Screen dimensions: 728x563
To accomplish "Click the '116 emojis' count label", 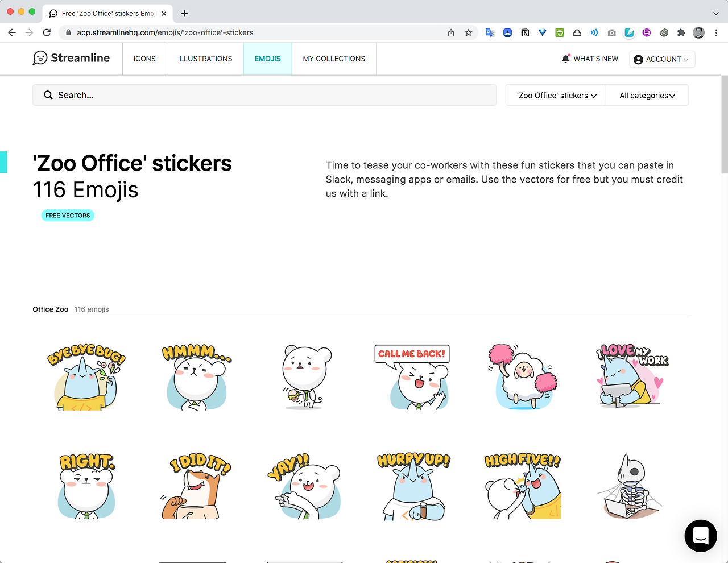I will 92,309.
